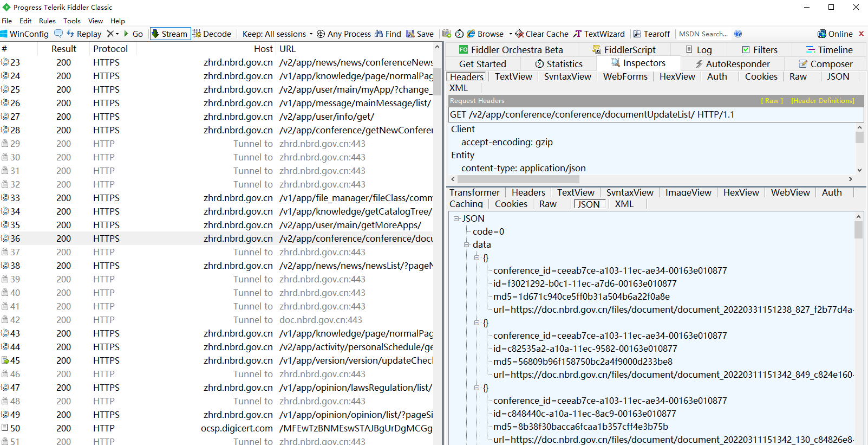
Task: Sort sessions by Host column header
Action: click(x=206, y=49)
